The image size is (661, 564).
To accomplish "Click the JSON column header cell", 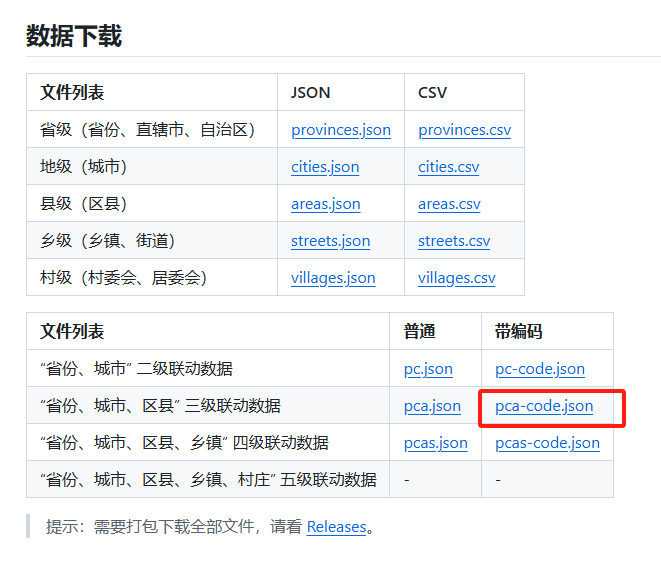I will click(x=310, y=93).
